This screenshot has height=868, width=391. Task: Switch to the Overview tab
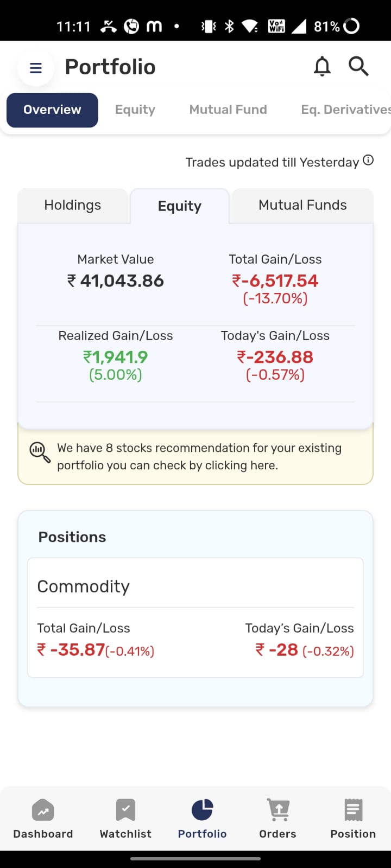point(52,110)
